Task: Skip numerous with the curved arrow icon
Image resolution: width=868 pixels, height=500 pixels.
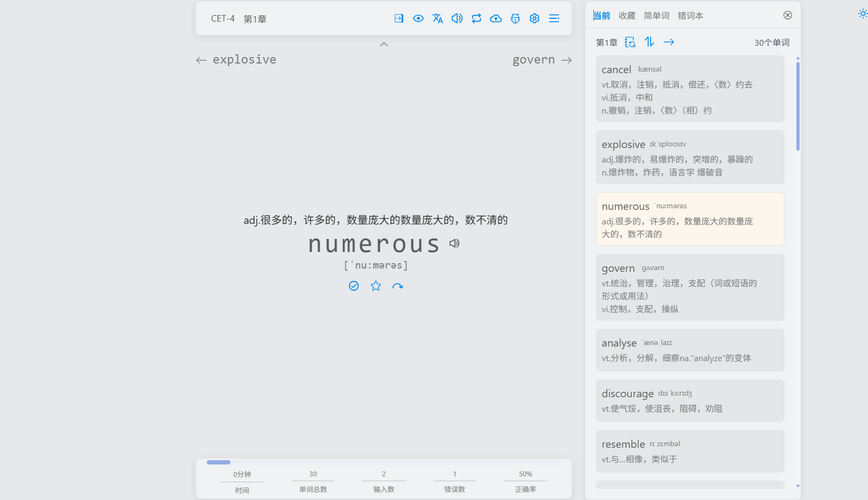Action: click(398, 286)
